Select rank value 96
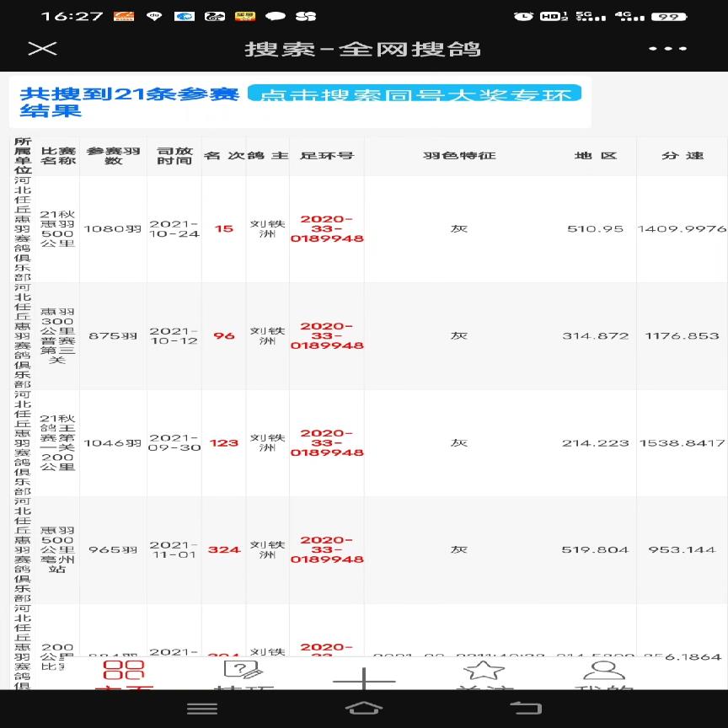This screenshot has height=728, width=728. (x=224, y=335)
